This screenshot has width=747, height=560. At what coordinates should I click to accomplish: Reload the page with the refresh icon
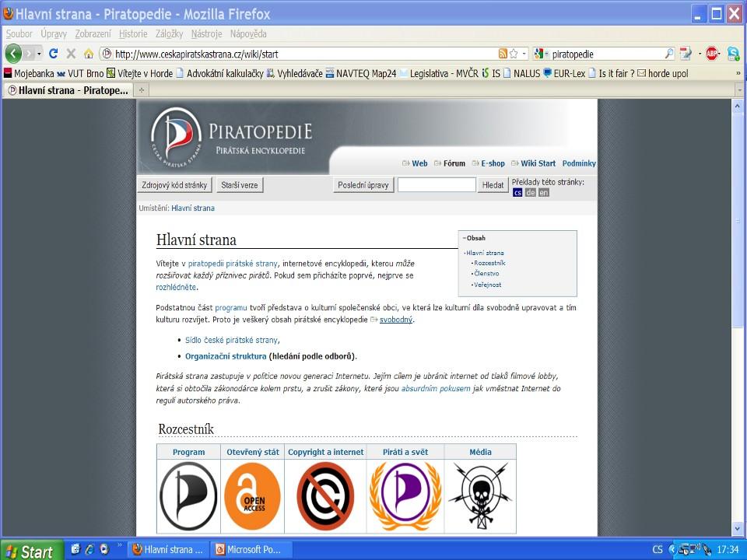pos(54,54)
